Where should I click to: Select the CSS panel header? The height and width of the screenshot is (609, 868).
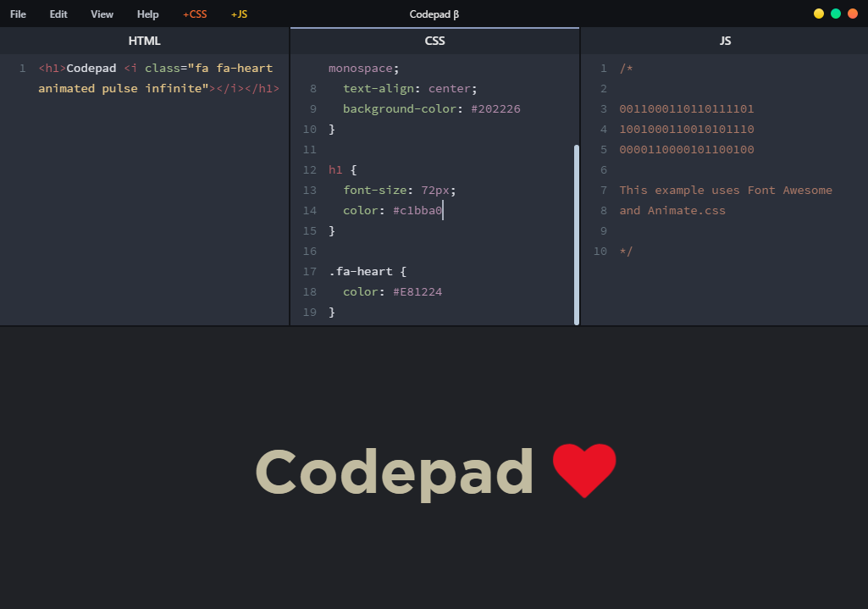(434, 40)
